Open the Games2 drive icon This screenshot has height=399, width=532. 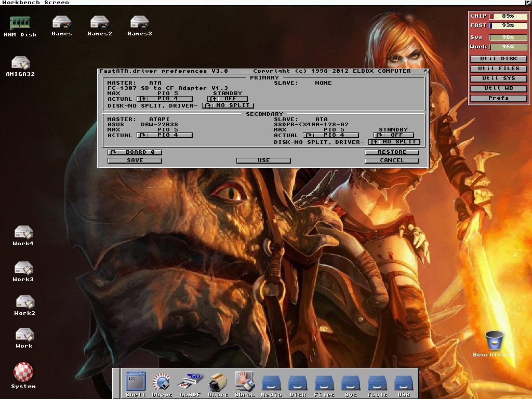(99, 26)
